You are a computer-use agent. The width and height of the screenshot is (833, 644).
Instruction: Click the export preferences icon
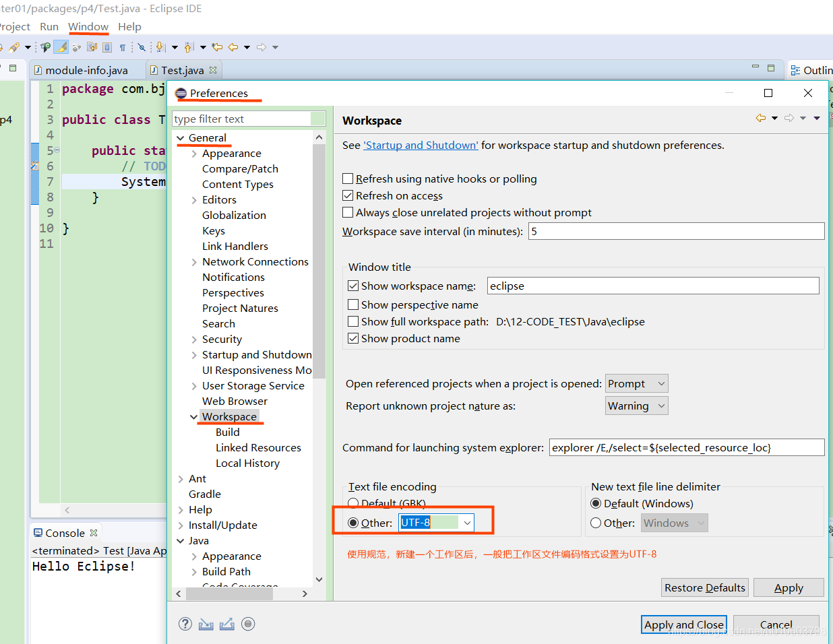pyautogui.click(x=227, y=624)
